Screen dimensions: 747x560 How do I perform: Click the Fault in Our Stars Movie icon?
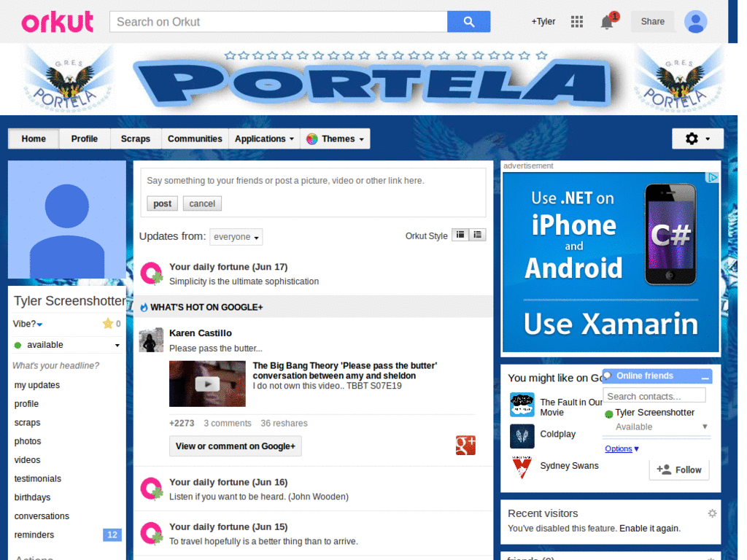[x=522, y=405]
